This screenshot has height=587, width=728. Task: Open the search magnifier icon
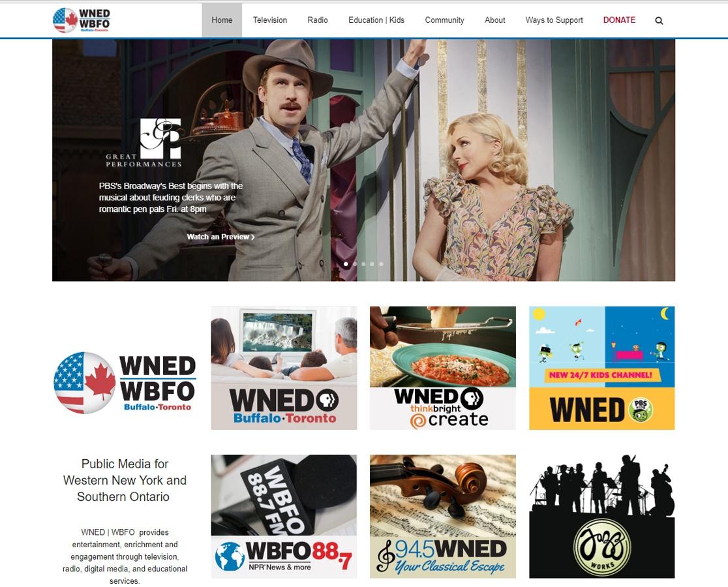point(659,20)
